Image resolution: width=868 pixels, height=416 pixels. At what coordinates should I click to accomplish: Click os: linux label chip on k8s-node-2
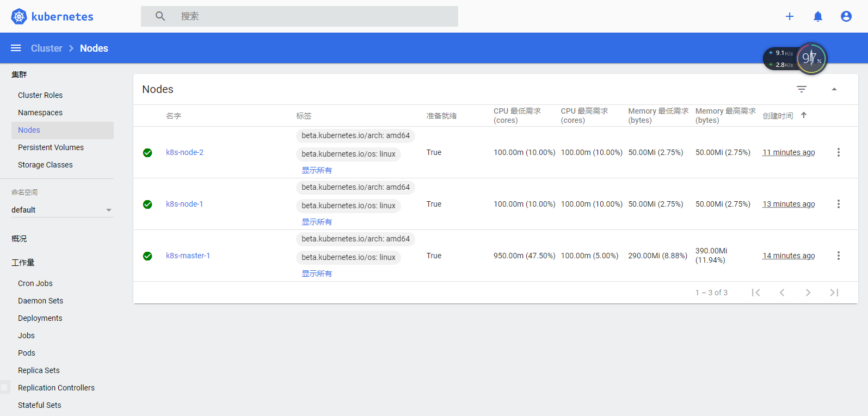tap(348, 154)
